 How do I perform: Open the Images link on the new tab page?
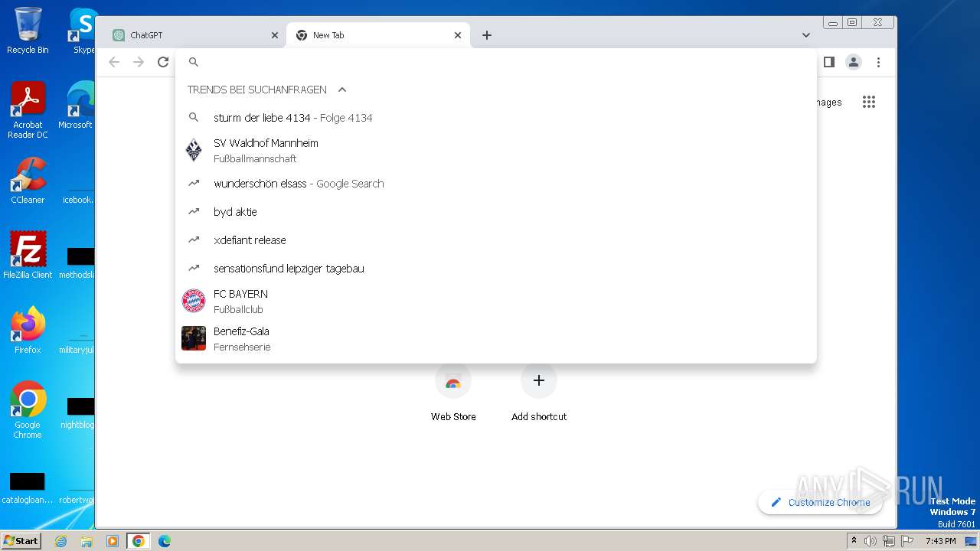pyautogui.click(x=828, y=103)
